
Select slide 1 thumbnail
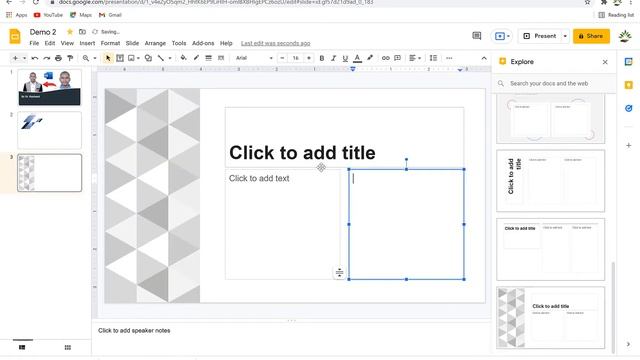[49, 87]
